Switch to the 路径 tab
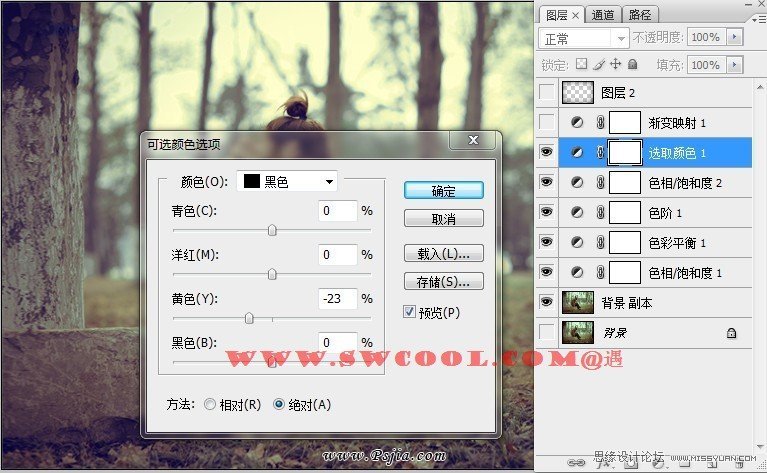 tap(640, 15)
